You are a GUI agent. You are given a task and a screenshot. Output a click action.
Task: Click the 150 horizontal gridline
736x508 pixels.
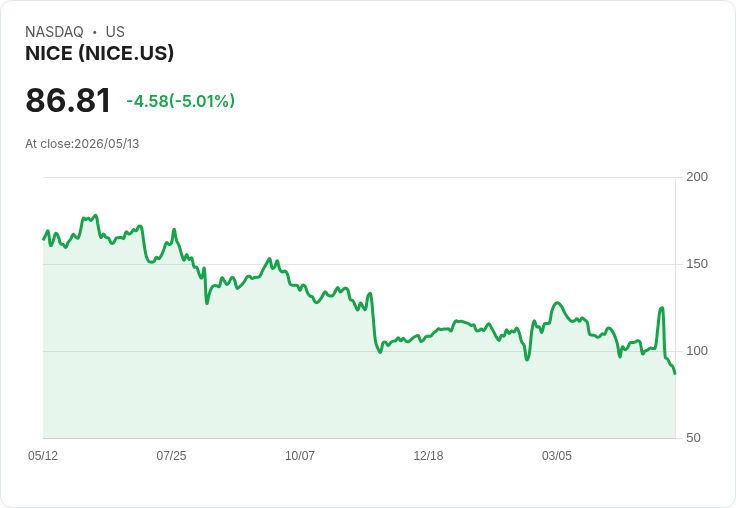pyautogui.click(x=359, y=264)
